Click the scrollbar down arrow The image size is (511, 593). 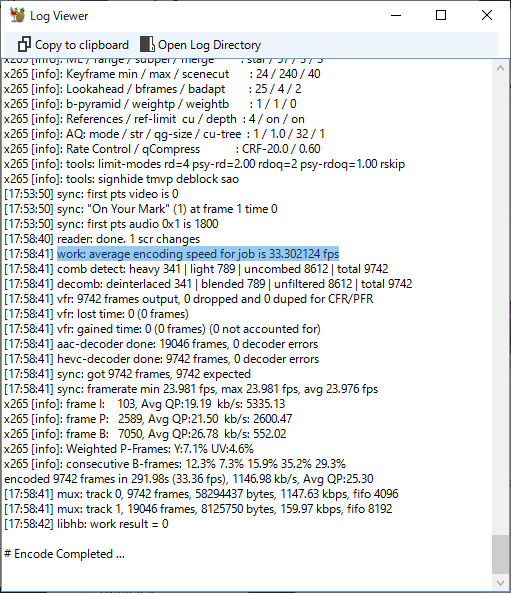pyautogui.click(x=500, y=582)
